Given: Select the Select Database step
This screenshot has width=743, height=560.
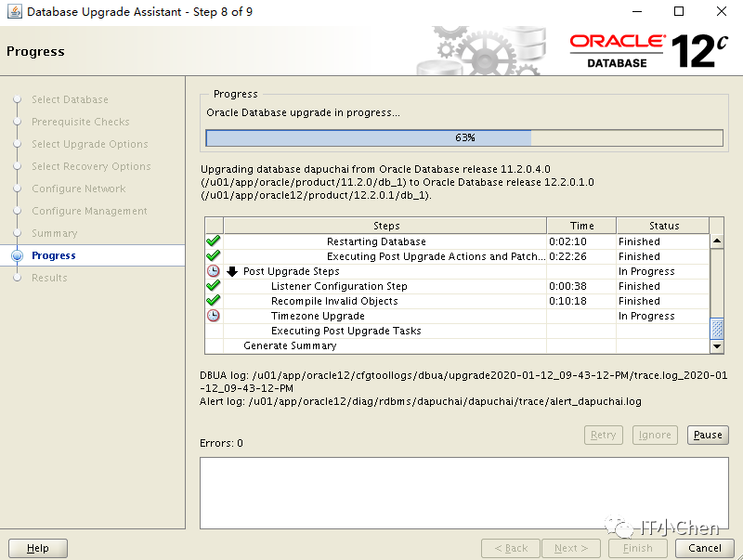Looking at the screenshot, I should [70, 99].
